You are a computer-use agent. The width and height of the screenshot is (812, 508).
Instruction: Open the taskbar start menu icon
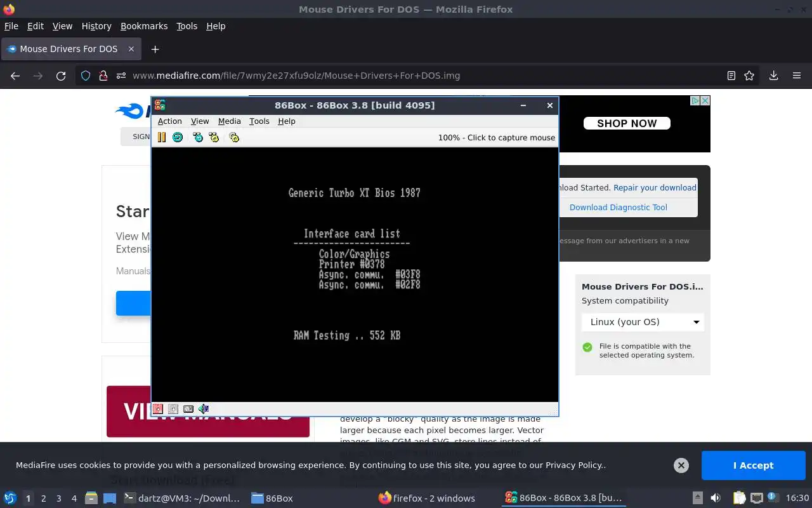point(10,498)
